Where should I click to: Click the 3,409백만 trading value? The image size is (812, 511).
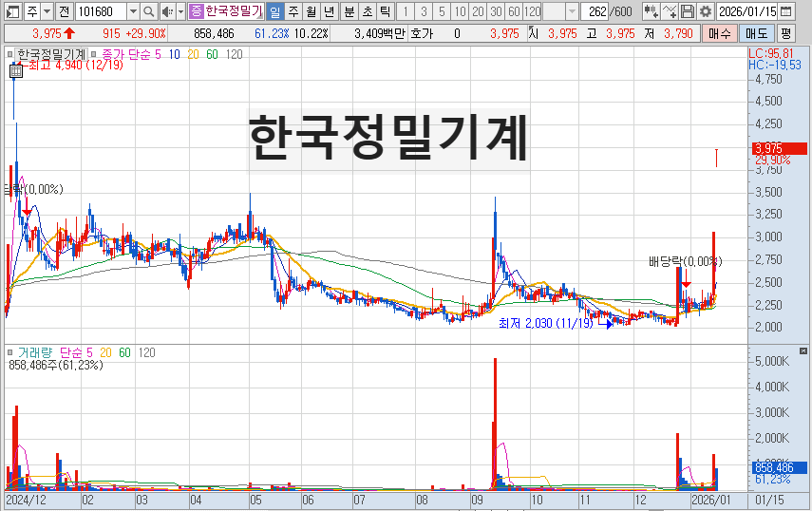[x=380, y=33]
